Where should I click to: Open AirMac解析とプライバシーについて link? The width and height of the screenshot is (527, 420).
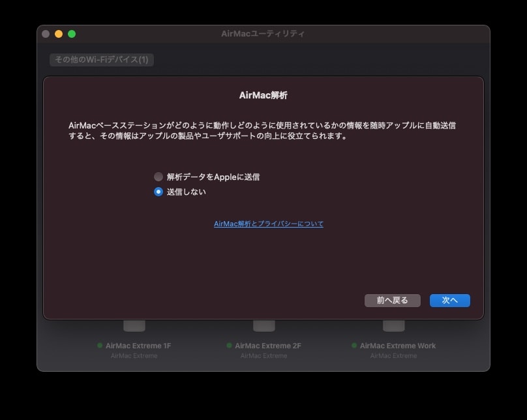pyautogui.click(x=269, y=224)
